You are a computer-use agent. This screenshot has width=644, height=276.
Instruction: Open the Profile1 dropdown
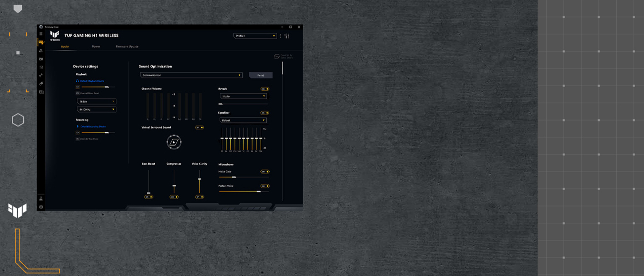[x=255, y=36]
